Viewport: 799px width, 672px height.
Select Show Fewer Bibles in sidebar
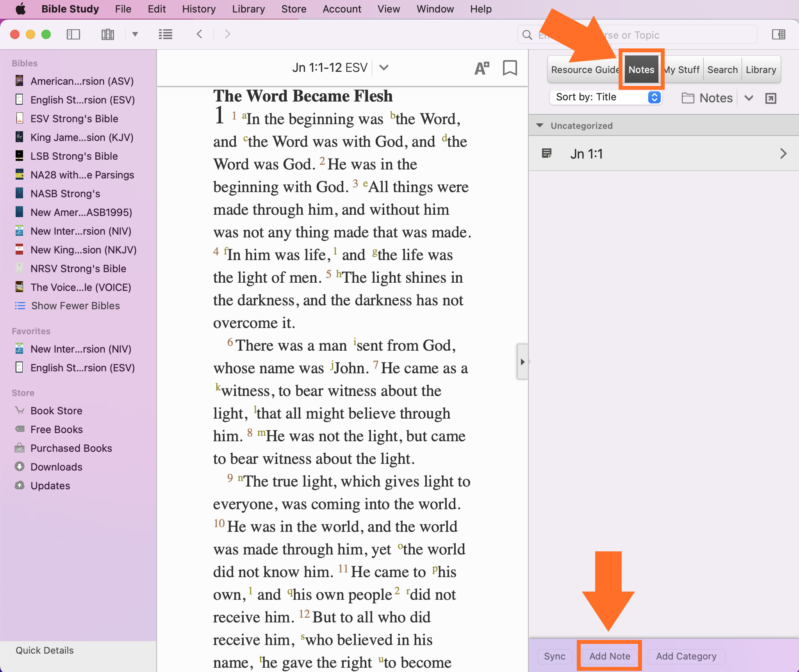(75, 306)
